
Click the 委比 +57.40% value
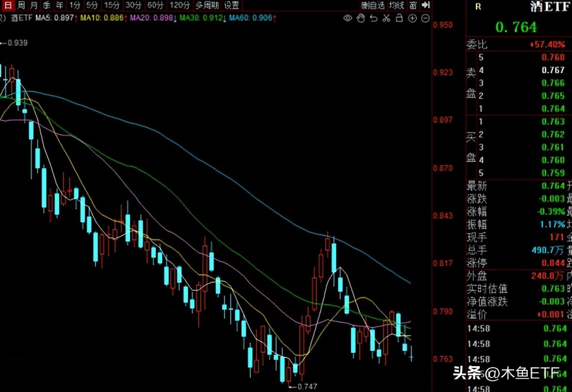(547, 44)
